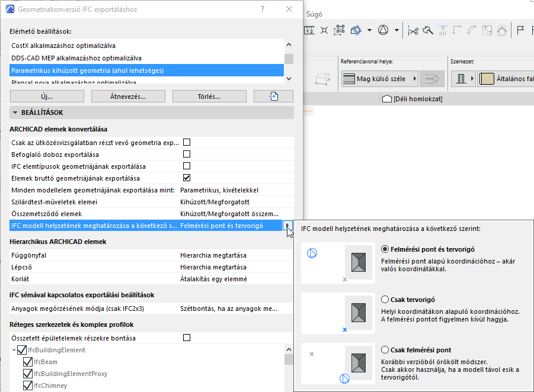Click the help question mark in dialog
Viewport: 534px width, 392px height.
point(262,9)
